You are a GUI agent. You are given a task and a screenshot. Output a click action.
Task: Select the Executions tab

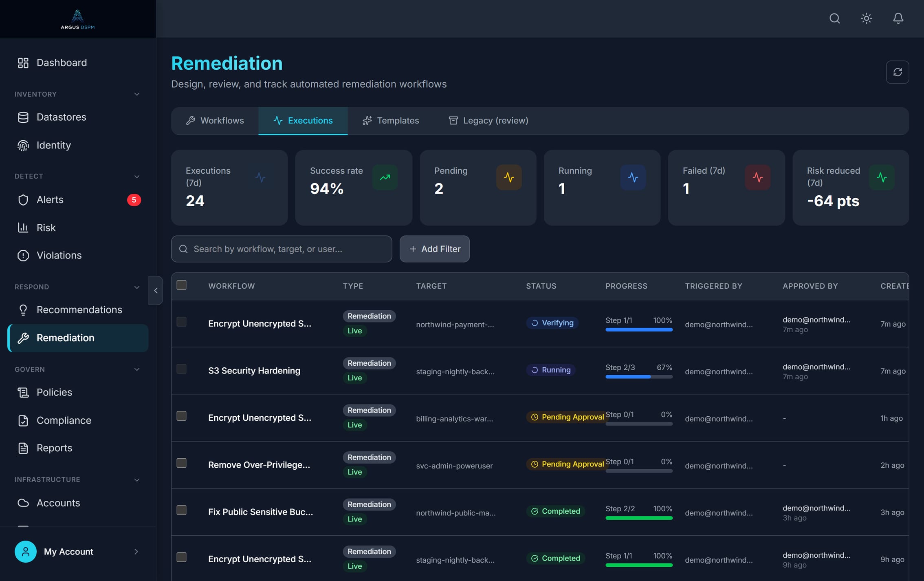click(x=303, y=121)
